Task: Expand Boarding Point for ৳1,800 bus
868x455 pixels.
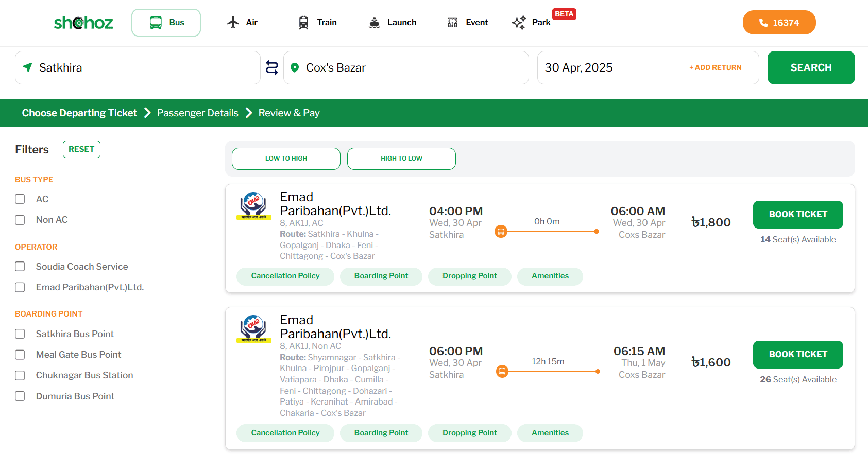Action: point(381,276)
